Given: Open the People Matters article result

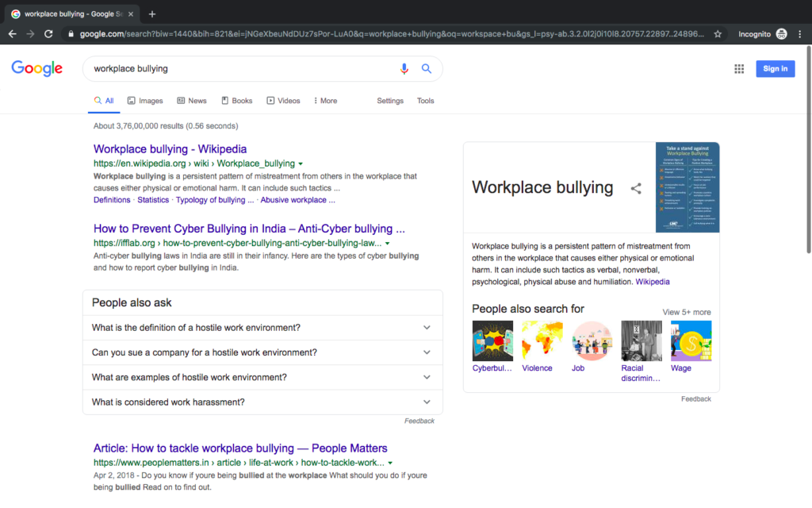Looking at the screenshot, I should click(240, 448).
